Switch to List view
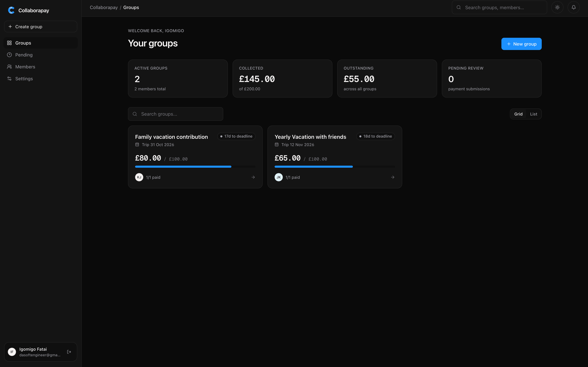588x367 pixels. tap(533, 114)
